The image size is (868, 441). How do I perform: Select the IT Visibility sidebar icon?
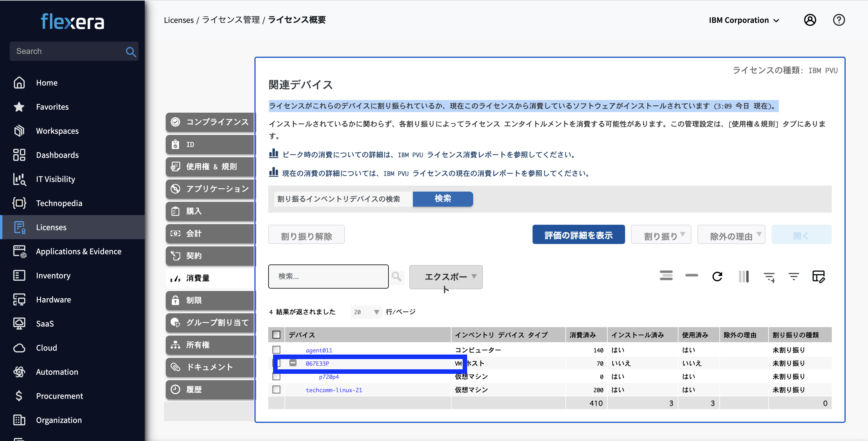click(x=19, y=179)
